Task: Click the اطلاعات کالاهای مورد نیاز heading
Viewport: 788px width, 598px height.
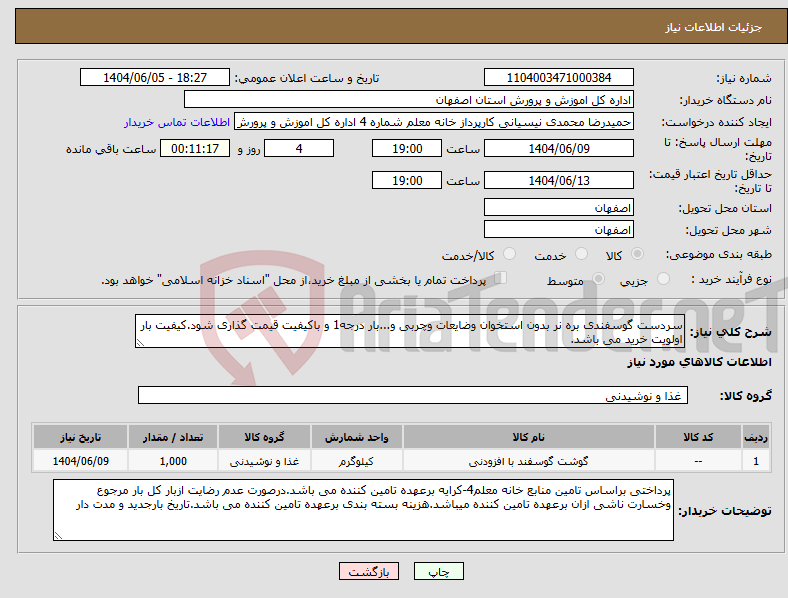Action: (x=699, y=362)
